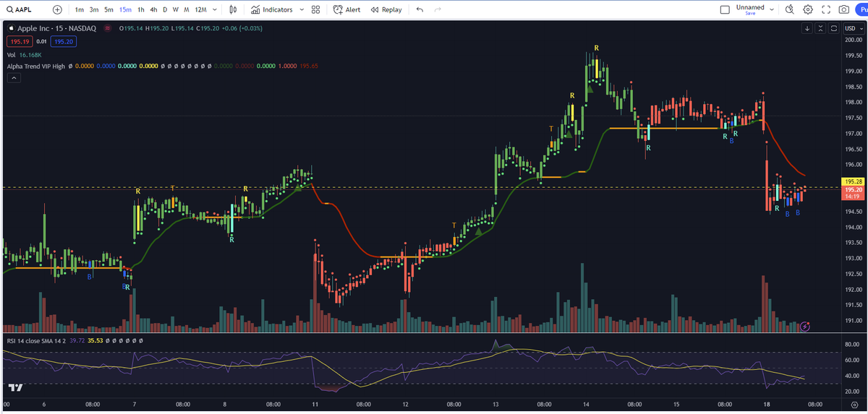868x414 pixels.
Task: Select the M monthly timeframe
Action: click(x=187, y=9)
